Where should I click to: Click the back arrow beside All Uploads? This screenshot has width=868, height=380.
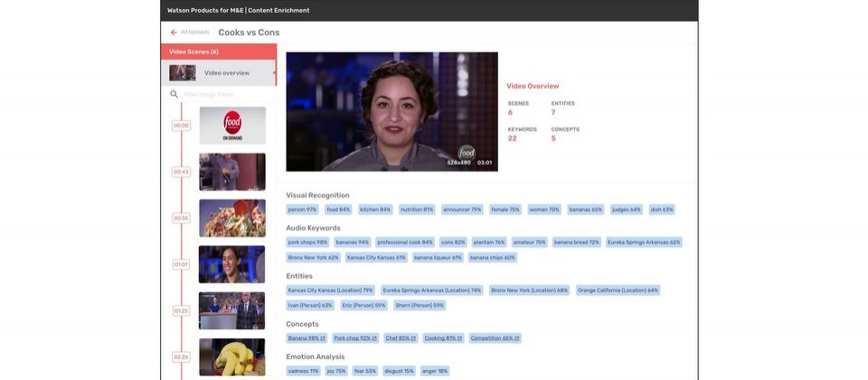(x=174, y=33)
